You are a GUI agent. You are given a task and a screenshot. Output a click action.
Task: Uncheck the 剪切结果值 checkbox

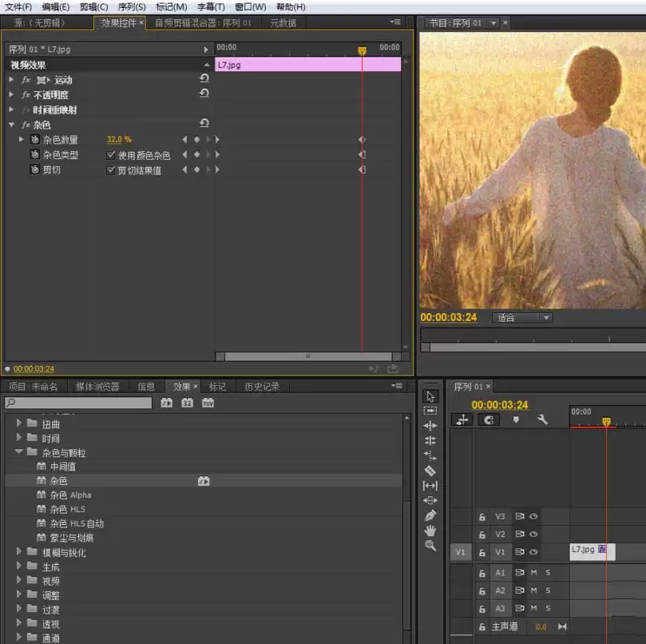[x=111, y=170]
